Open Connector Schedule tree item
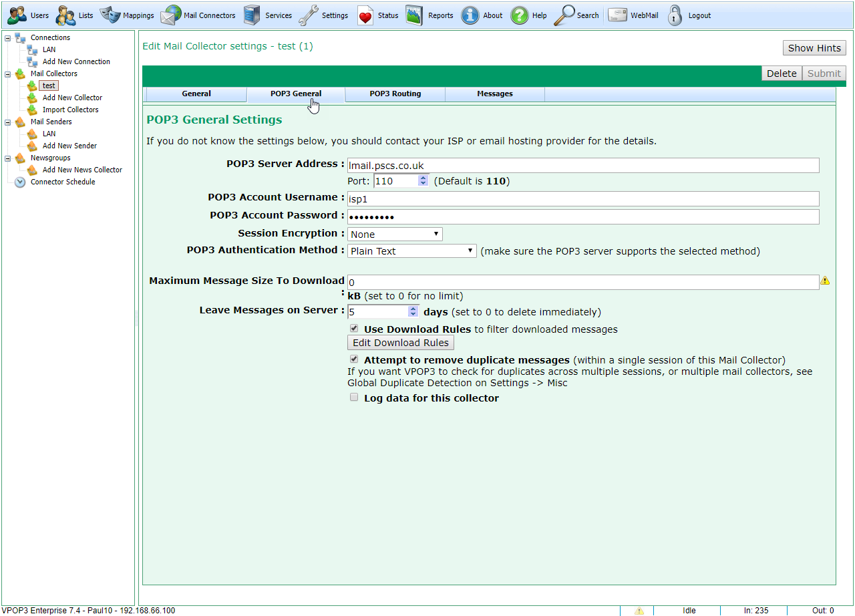This screenshot has width=855, height=616. 63,182
